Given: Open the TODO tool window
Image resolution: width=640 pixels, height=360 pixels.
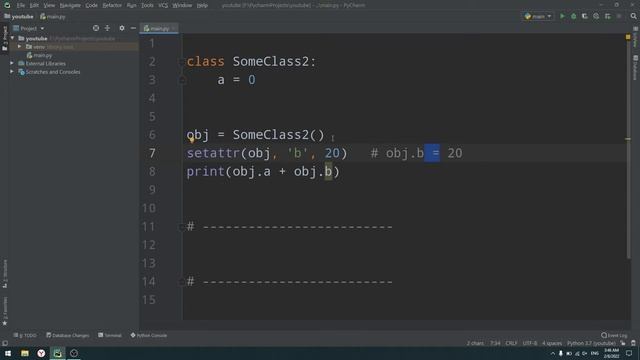Looking at the screenshot, I should tap(25, 335).
